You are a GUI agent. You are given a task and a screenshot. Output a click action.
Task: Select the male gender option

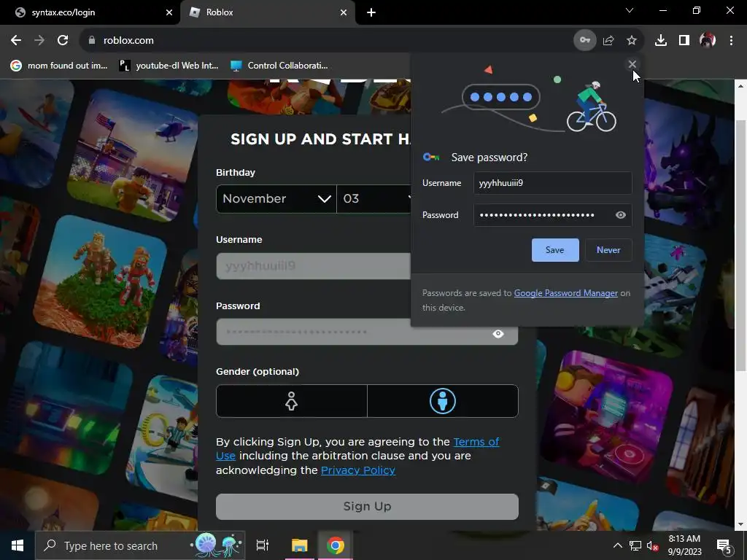click(x=443, y=401)
